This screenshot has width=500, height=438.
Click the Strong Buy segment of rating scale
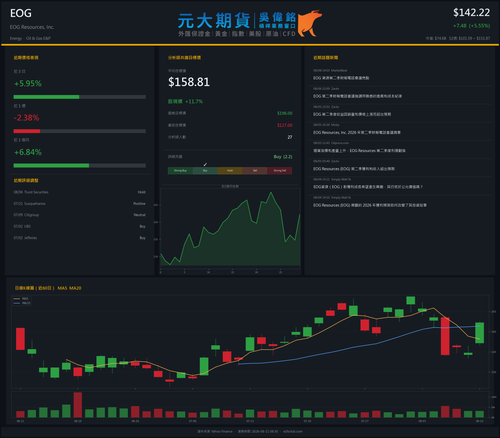[x=180, y=171]
